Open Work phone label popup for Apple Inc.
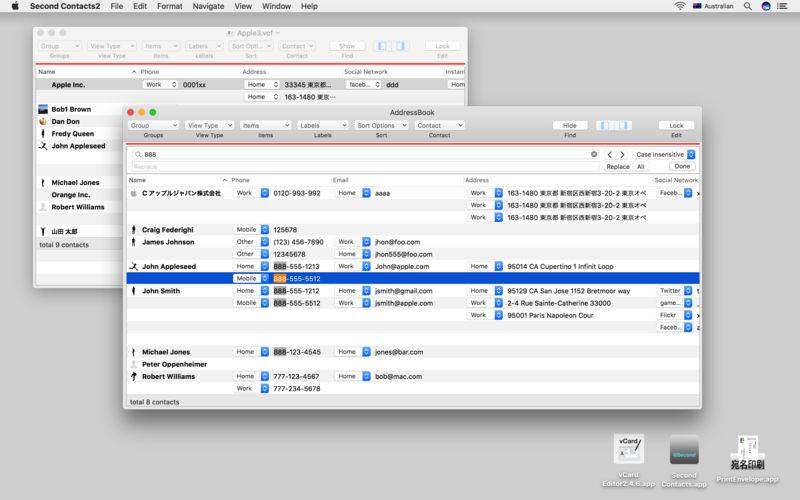The height and width of the screenshot is (500, 800). (160, 85)
